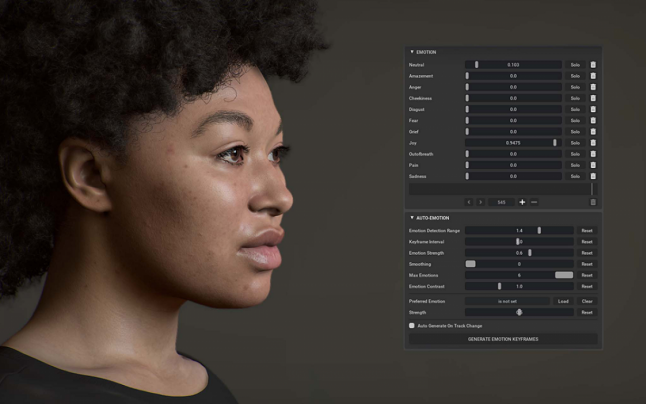
Task: Click the Pain slider track
Action: (x=513, y=165)
